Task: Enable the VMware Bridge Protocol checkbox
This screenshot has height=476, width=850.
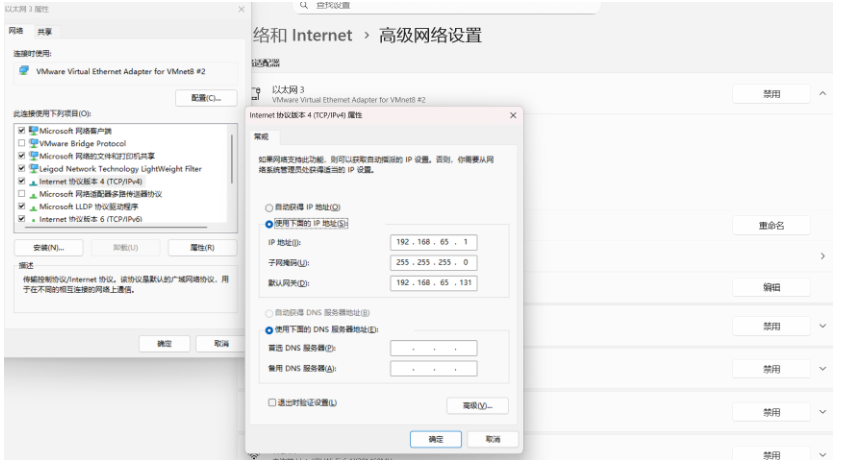Action: click(x=22, y=143)
